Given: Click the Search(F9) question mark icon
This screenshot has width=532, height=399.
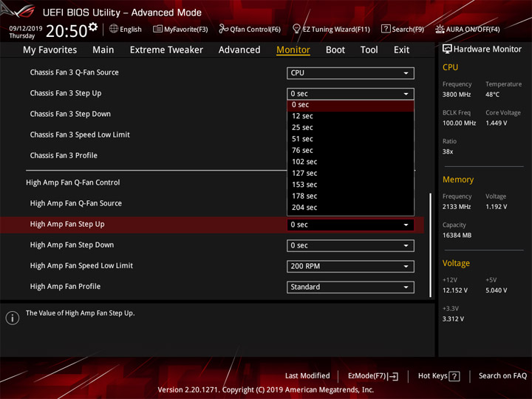Looking at the screenshot, I should point(386,29).
